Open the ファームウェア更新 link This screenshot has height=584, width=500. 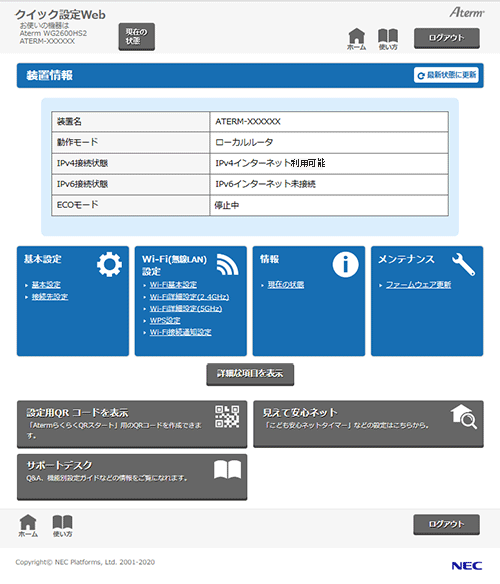tap(418, 285)
